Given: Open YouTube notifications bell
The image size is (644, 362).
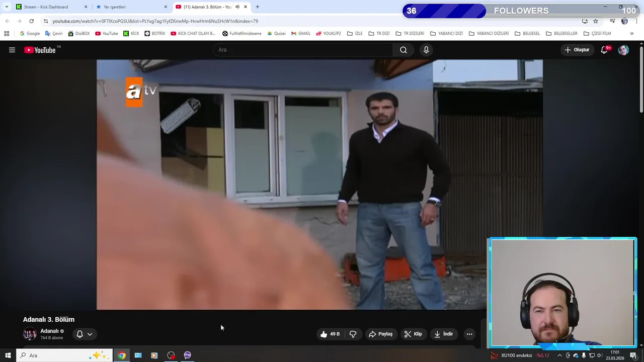Looking at the screenshot, I should (x=605, y=50).
